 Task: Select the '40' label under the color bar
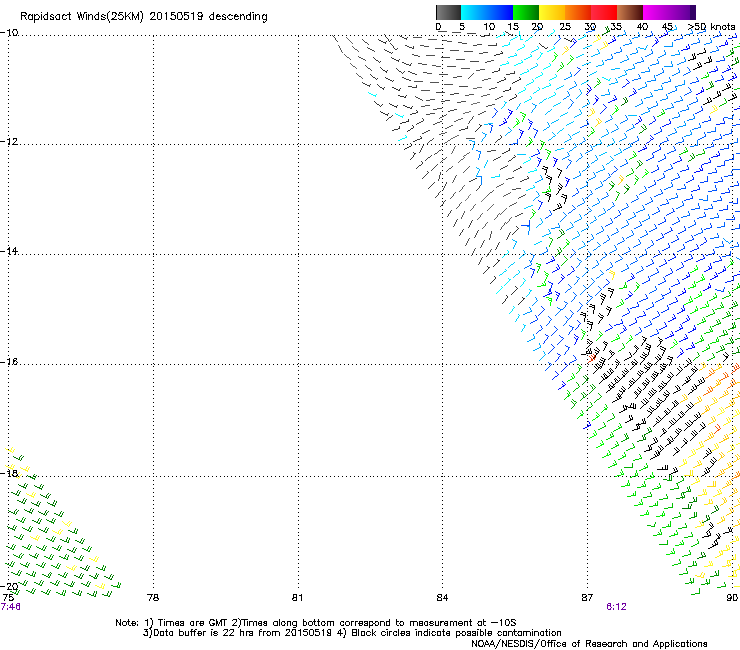[642, 27]
